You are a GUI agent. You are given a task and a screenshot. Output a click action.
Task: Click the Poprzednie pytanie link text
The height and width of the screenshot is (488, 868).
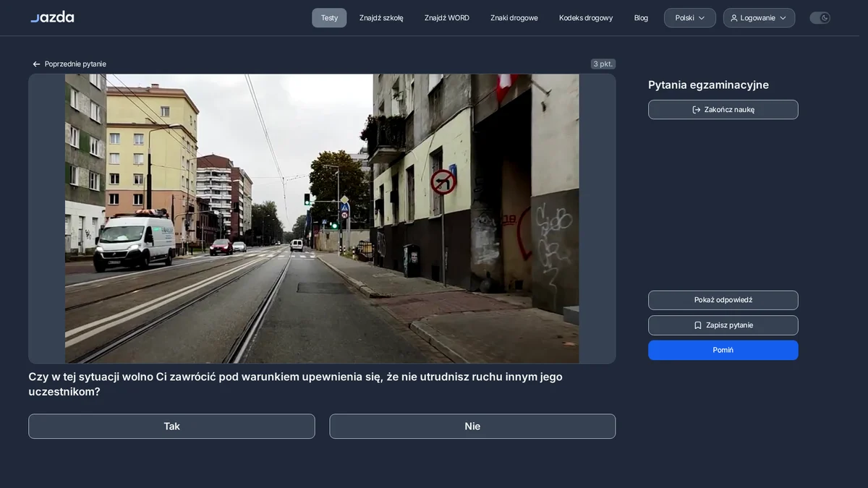pos(75,64)
